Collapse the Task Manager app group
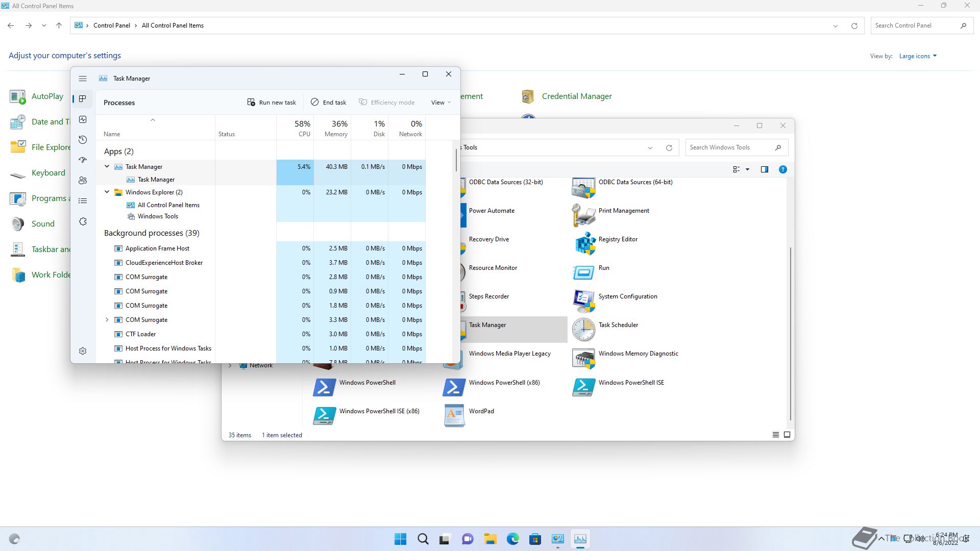This screenshot has height=551, width=980. pos(107,166)
